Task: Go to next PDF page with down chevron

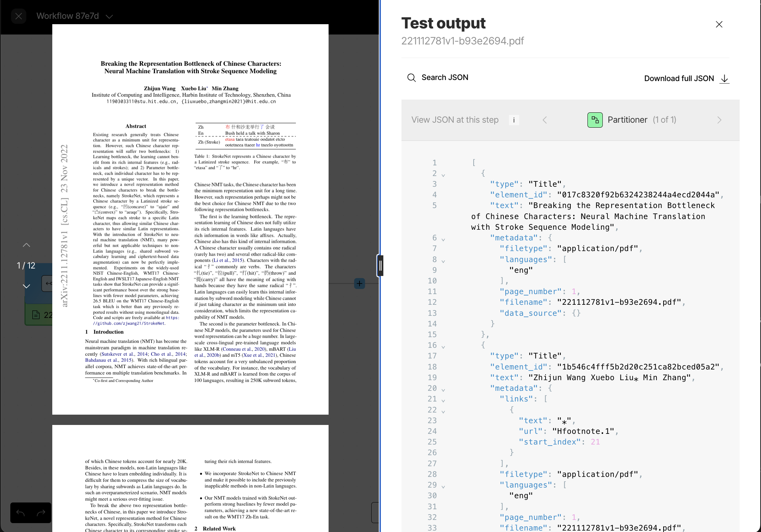Action: coord(26,286)
